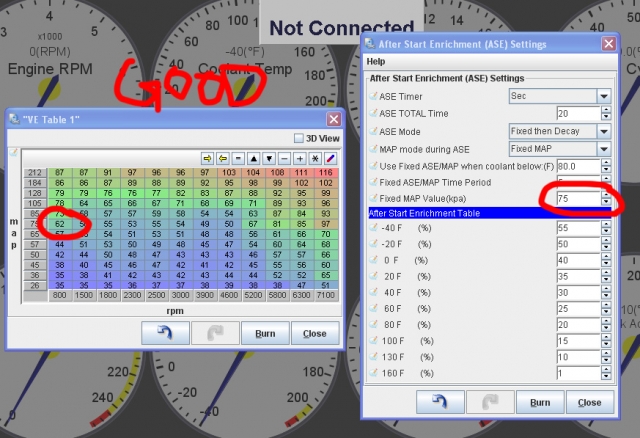Click the coolant below (F) value field
This screenshot has height=438, width=640.
(x=578, y=166)
